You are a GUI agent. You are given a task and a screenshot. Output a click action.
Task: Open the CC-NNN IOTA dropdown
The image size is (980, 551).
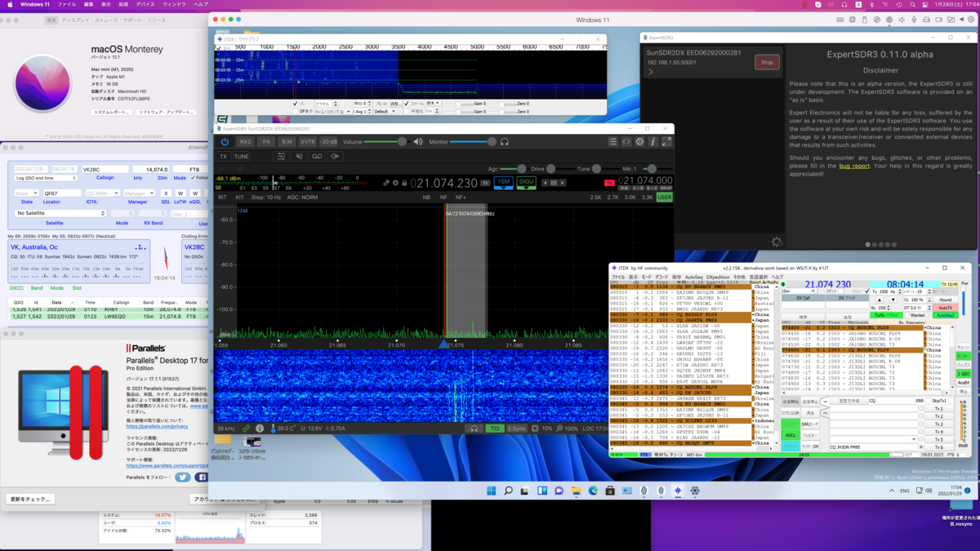click(x=102, y=193)
